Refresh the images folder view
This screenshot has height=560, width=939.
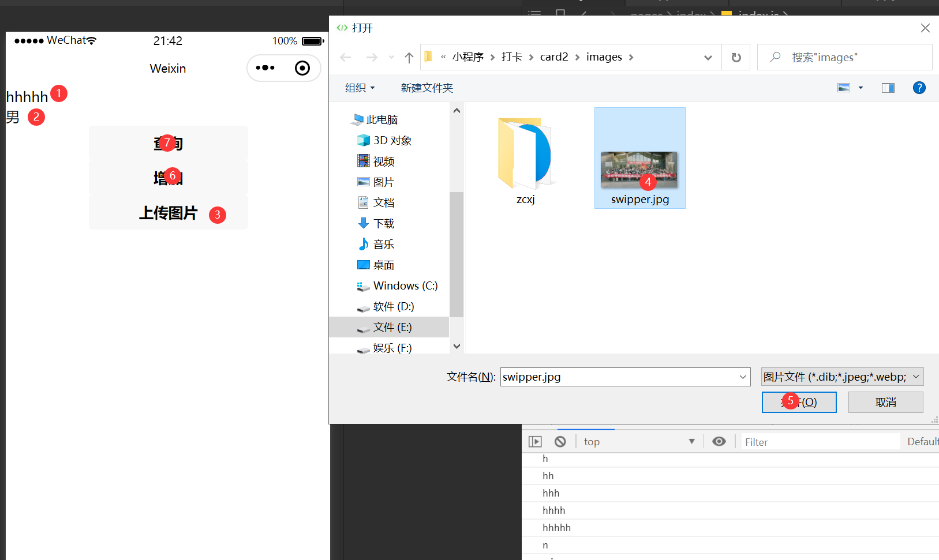[736, 57]
